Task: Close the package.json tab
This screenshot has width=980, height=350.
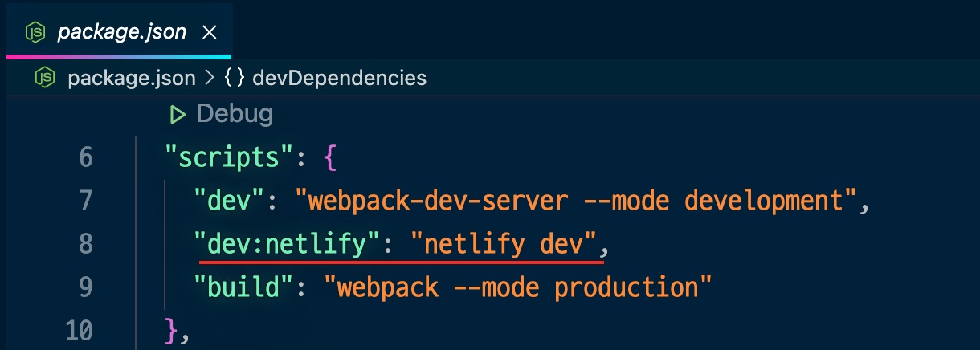Action: pyautogui.click(x=210, y=32)
